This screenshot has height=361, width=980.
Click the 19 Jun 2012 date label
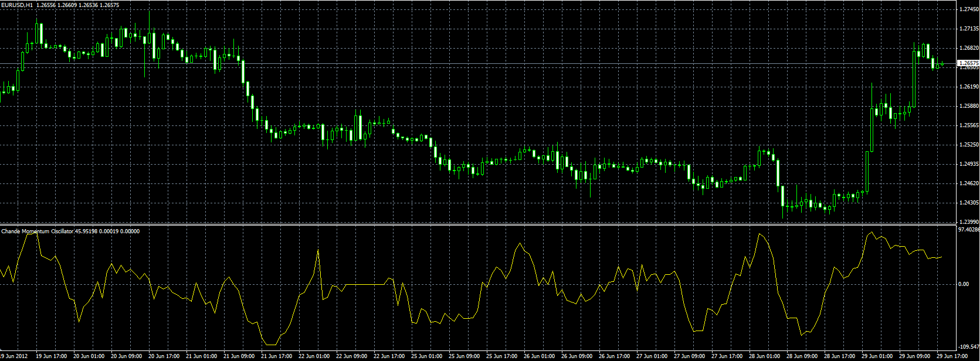coord(14,356)
